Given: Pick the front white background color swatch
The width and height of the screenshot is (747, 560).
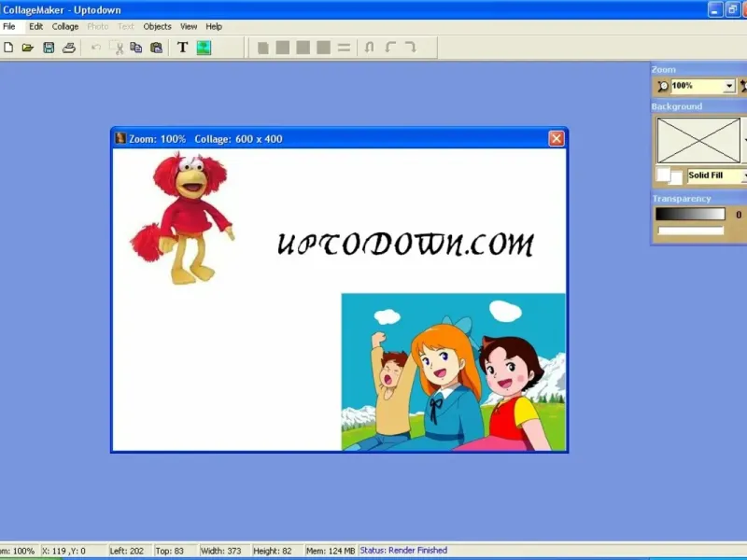Looking at the screenshot, I should (663, 175).
